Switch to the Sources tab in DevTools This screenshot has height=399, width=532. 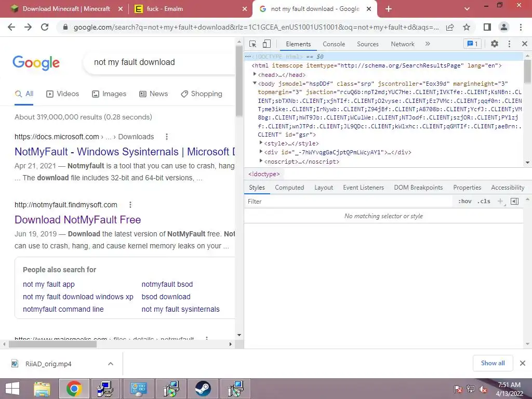[x=367, y=44]
